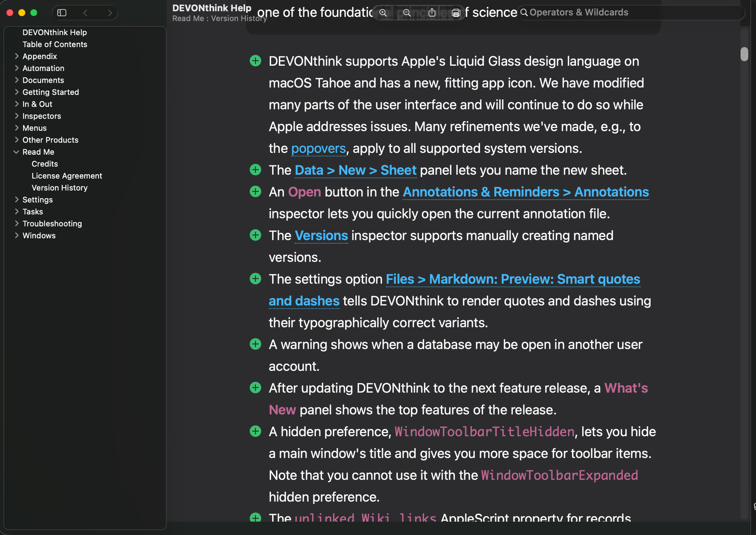The image size is (756, 535).
Task: Click the forward navigation arrow
Action: (110, 13)
